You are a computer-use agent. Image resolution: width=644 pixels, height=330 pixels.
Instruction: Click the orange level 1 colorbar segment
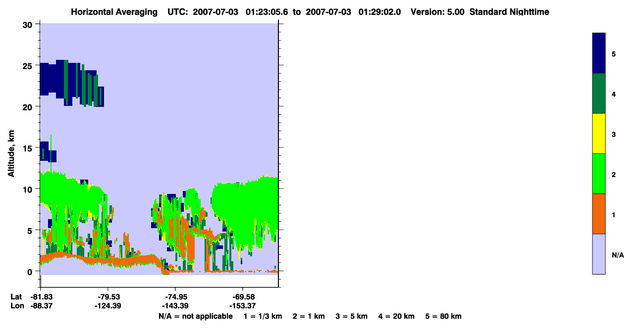(x=599, y=214)
